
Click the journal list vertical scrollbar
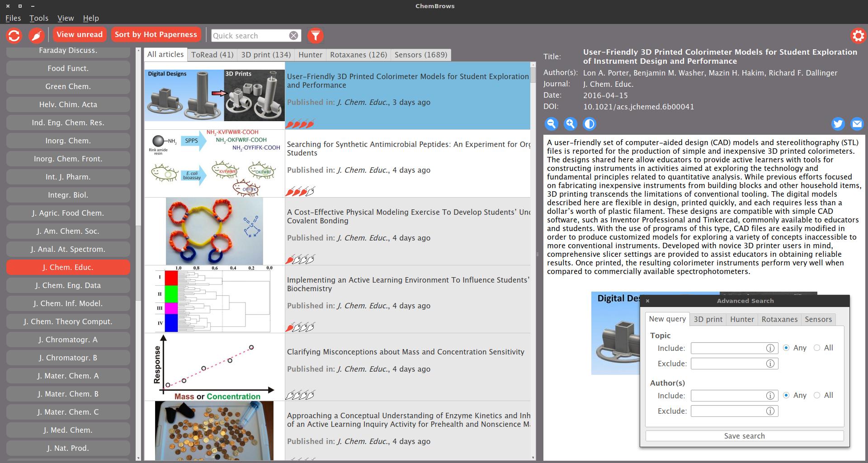point(138,253)
